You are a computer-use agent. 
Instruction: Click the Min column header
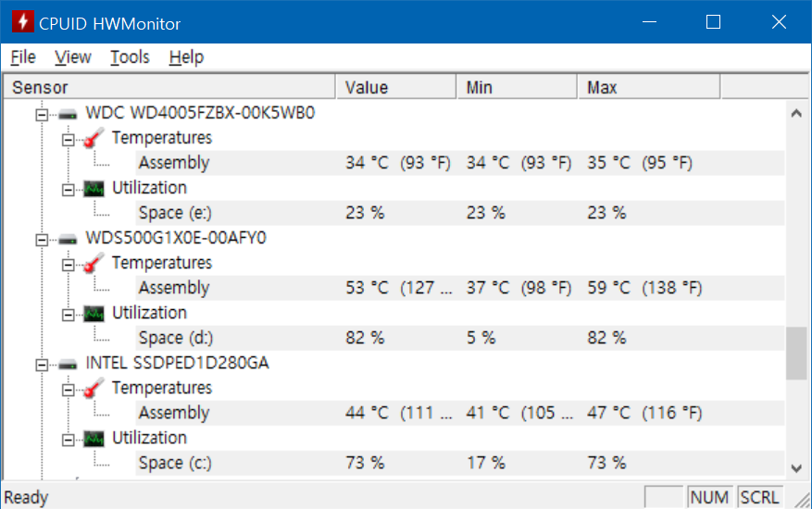coord(517,87)
